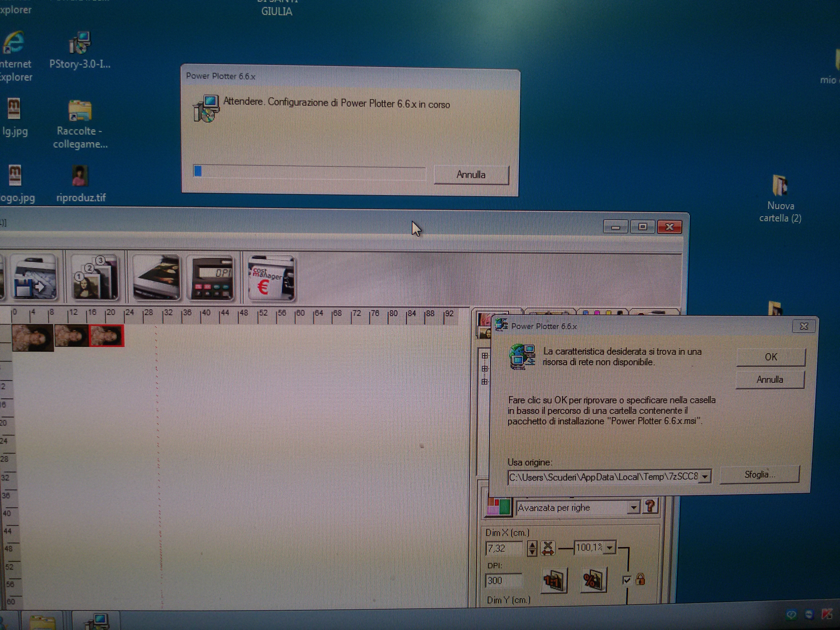840x630 pixels.
Task: Click OK in network resource dialog
Action: (x=771, y=357)
